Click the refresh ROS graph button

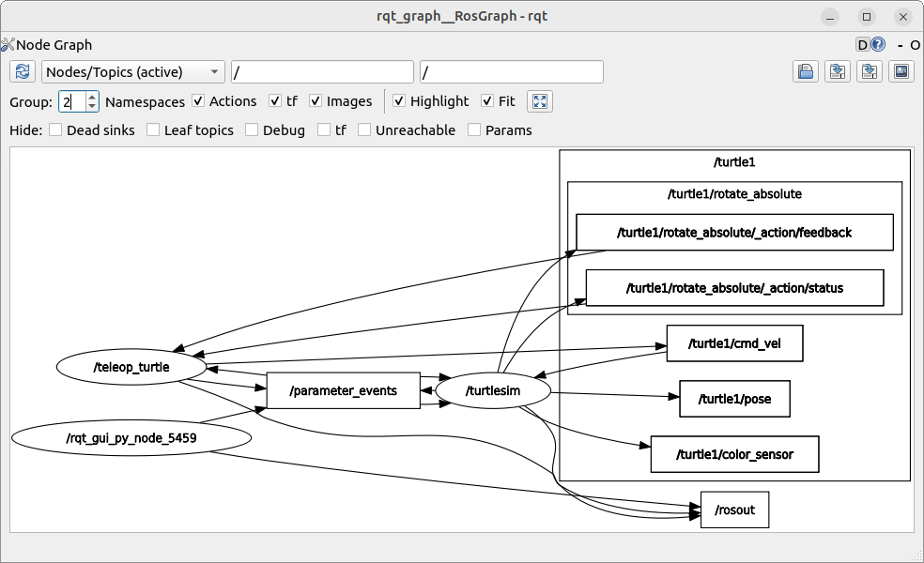[x=23, y=72]
